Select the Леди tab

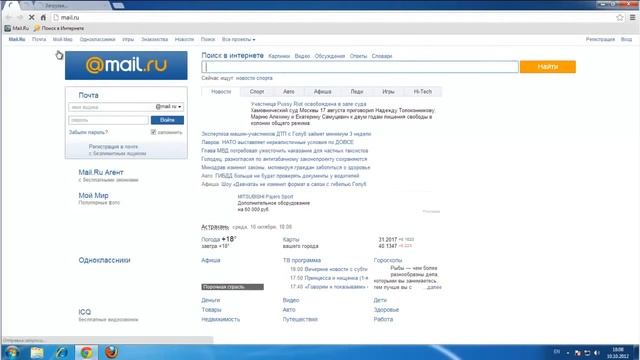tap(357, 92)
